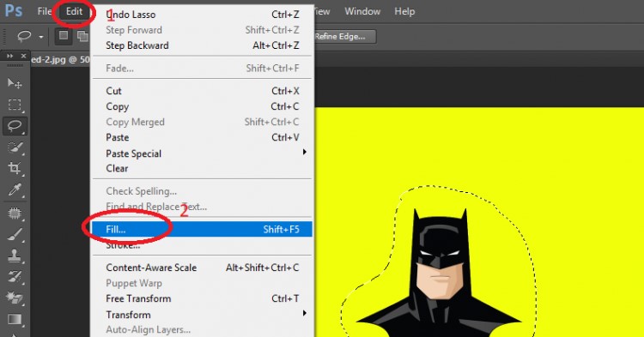Select the Eraser tool
This screenshot has width=644, height=337.
15,298
